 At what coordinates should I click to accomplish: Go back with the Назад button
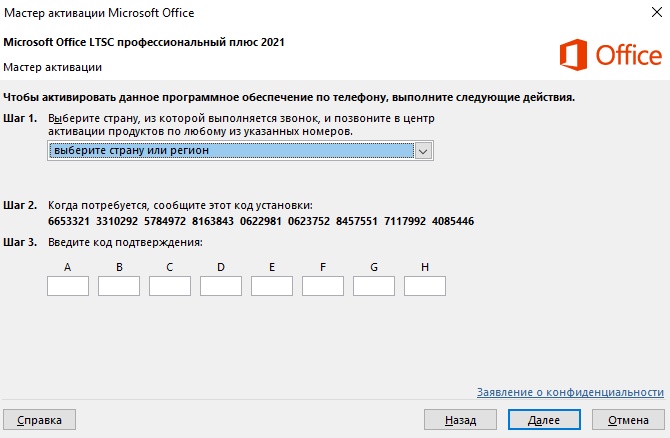[x=460, y=419]
